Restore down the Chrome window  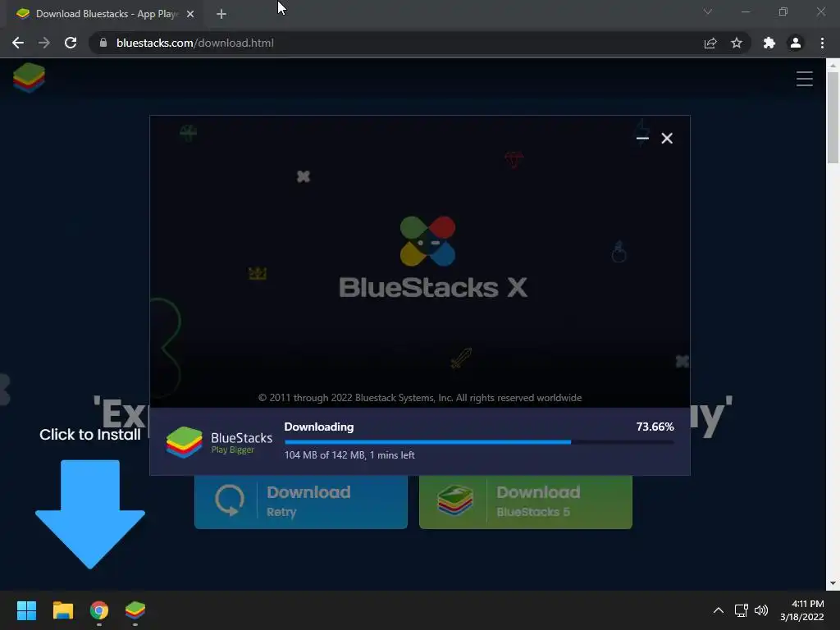[x=783, y=11]
